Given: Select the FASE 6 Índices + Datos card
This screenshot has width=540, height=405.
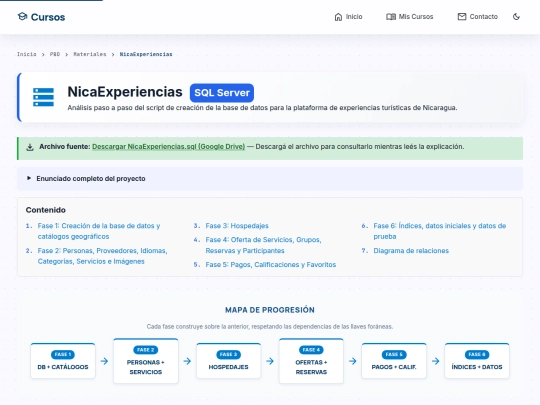Looking at the screenshot, I should tap(477, 361).
